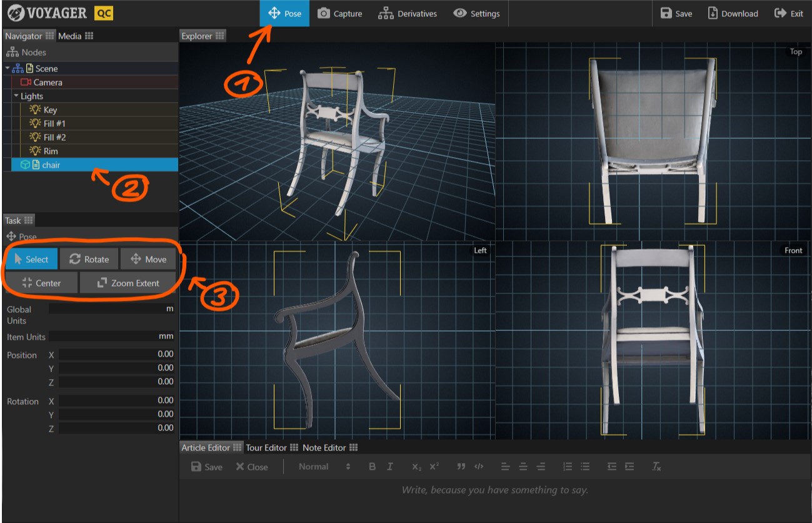This screenshot has width=812, height=523.
Task: Click the Zoom Extent button
Action: tap(128, 283)
